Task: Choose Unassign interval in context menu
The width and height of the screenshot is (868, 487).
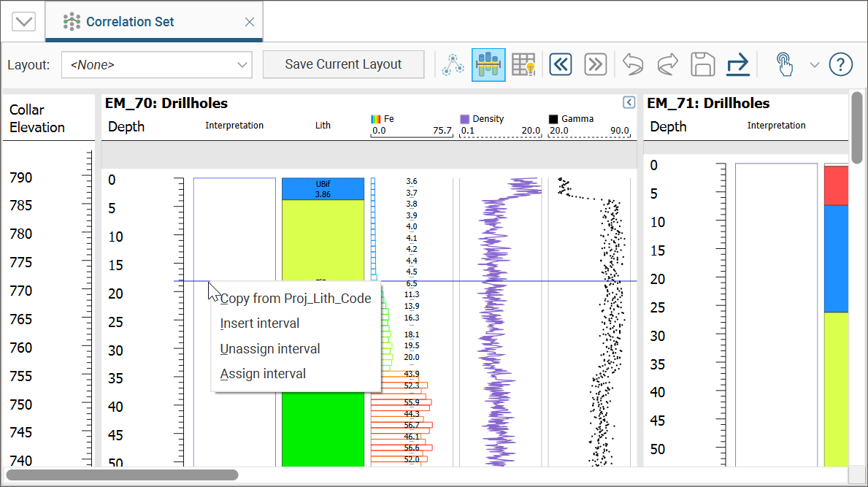Action: (x=270, y=349)
